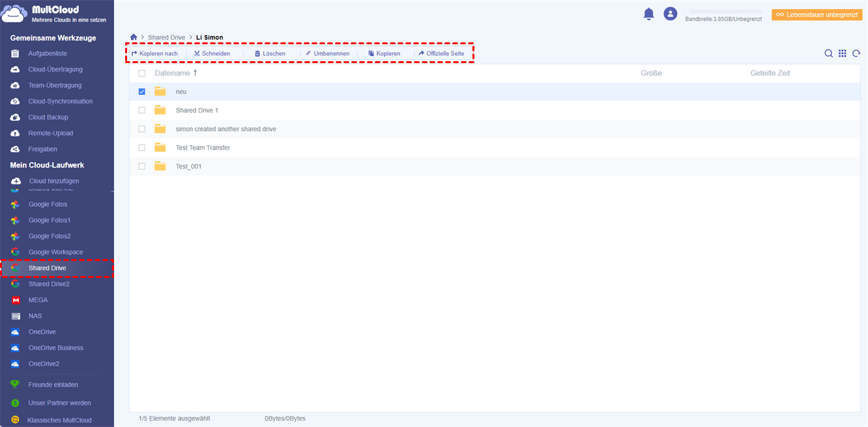This screenshot has width=868, height=427.
Task: Click the search magnifier icon
Action: pos(828,53)
